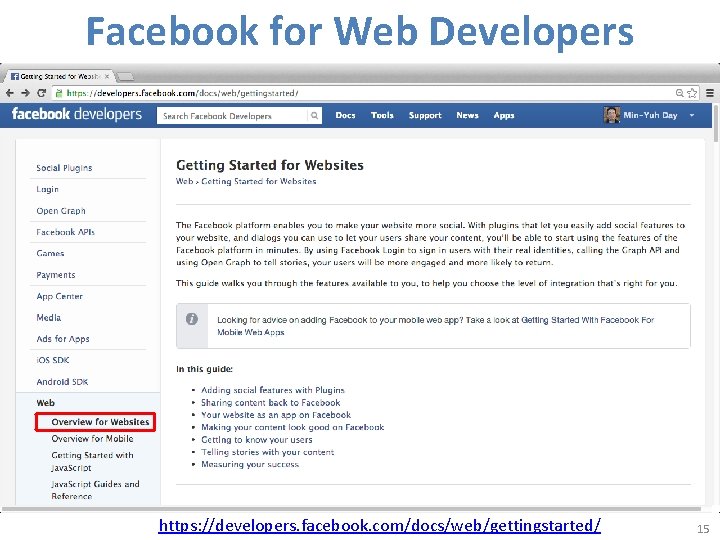Image resolution: width=720 pixels, height=540 pixels.
Task: Open Social Plugins in the sidebar
Action: click(x=64, y=168)
